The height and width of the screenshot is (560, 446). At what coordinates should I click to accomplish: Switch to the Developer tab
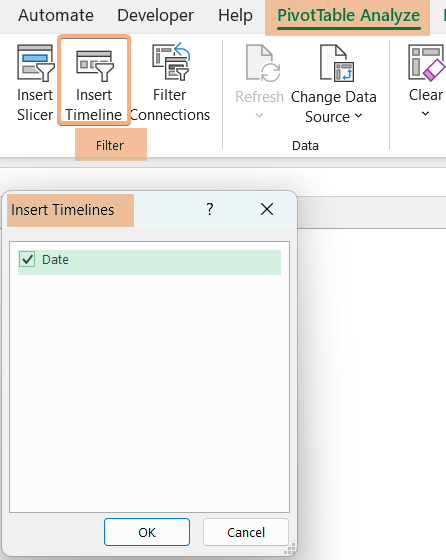[156, 15]
